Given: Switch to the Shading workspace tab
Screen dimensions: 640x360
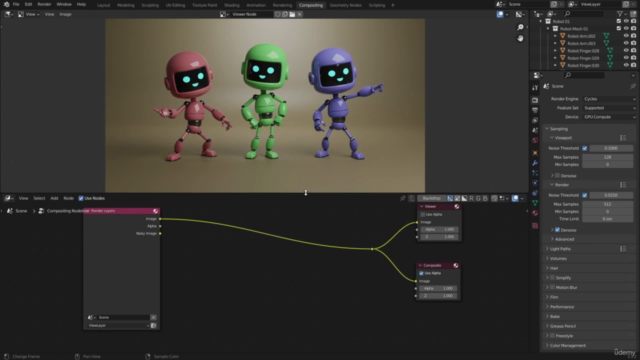Looking at the screenshot, I should tap(231, 5).
